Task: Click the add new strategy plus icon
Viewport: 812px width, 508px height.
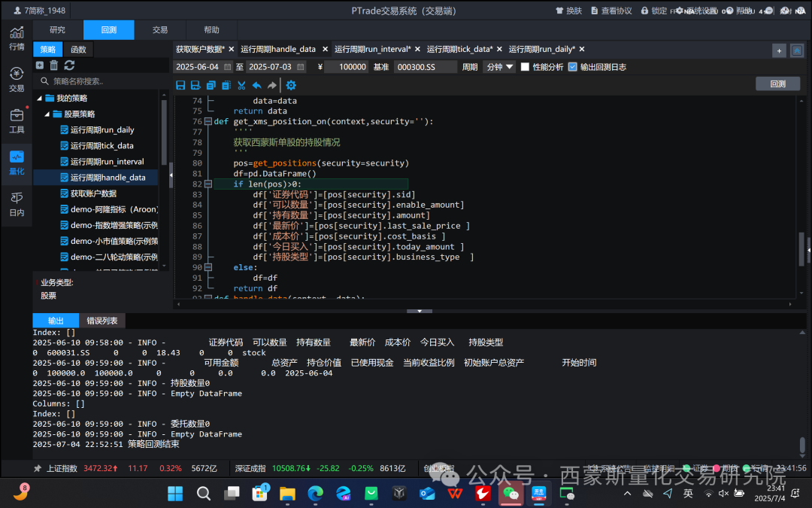Action: [x=40, y=65]
